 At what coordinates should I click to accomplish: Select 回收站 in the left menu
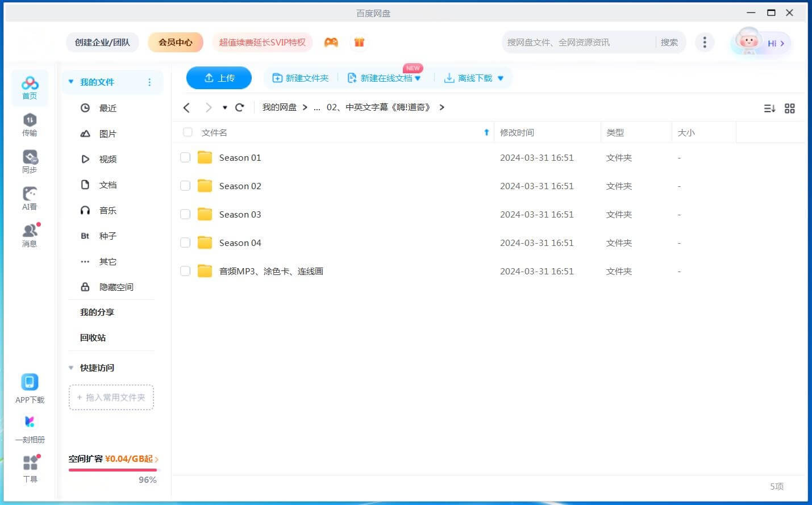coord(93,337)
